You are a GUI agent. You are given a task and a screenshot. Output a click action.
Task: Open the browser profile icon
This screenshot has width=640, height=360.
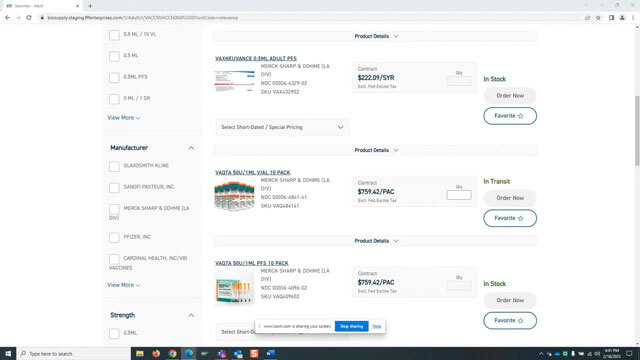[x=622, y=18]
